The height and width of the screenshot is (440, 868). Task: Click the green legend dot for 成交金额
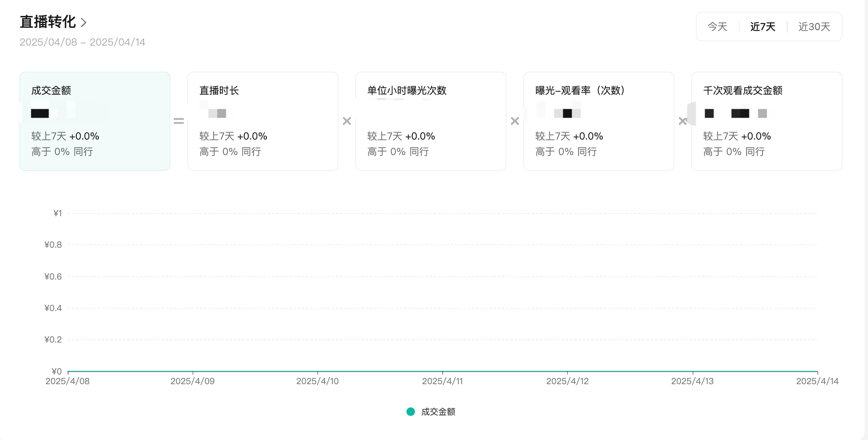411,412
